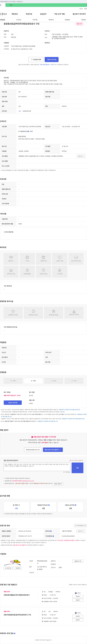Image resolution: width=87 pixels, height=644 pixels.
Task: Click the question textarea for 채용 담당자
Action: point(37,467)
